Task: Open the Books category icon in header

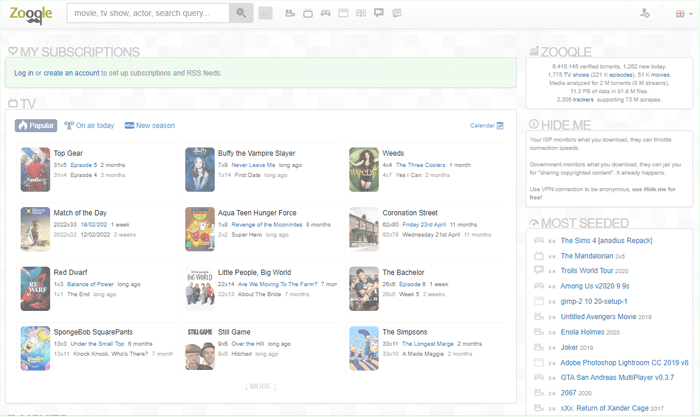Action: pyautogui.click(x=361, y=13)
